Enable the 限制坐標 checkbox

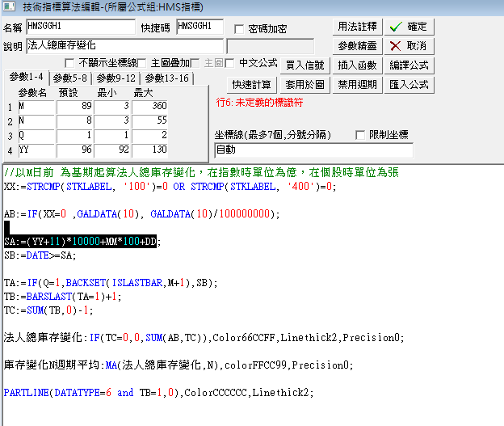(x=361, y=135)
